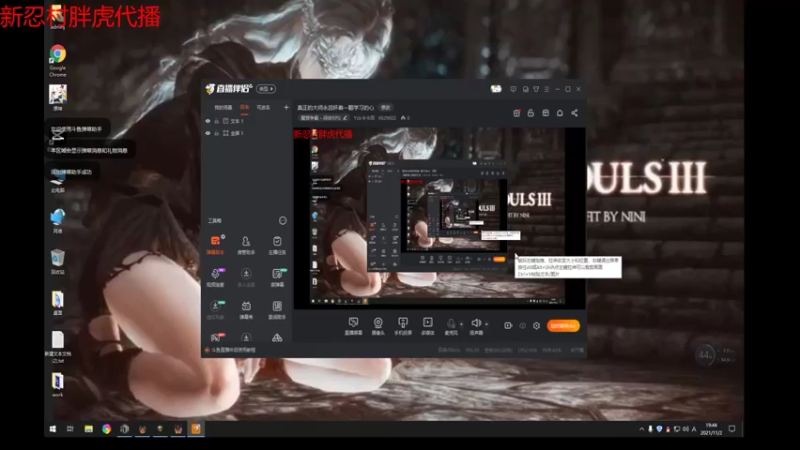Screen dimensions: 800x450
Task: Select the third scene tab
Action: click(x=263, y=107)
